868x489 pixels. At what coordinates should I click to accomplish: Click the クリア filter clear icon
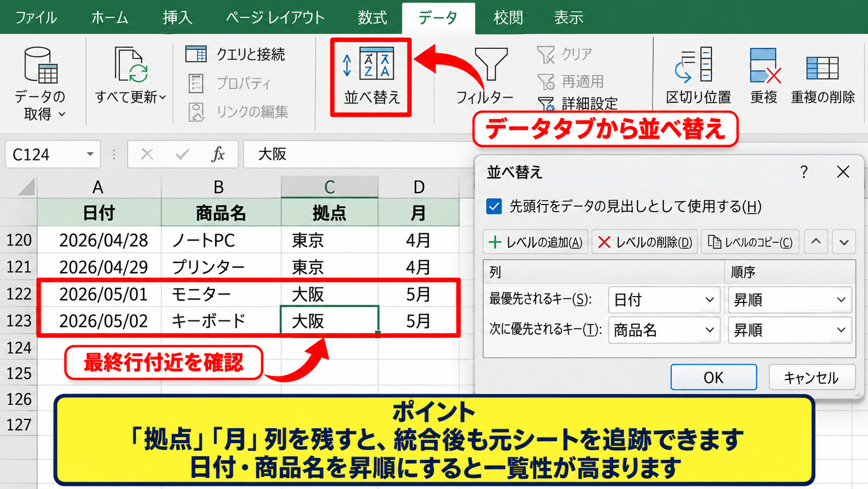click(x=546, y=54)
